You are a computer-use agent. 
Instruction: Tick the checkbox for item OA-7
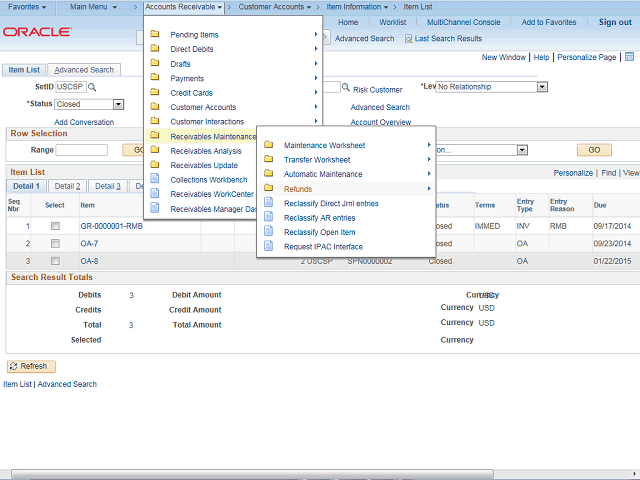(x=55, y=243)
